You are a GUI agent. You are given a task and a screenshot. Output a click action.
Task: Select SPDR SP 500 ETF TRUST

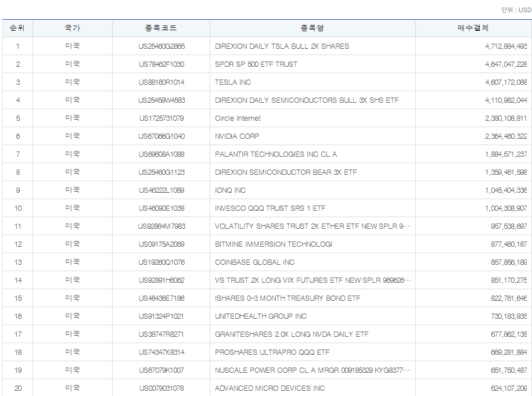(256, 64)
